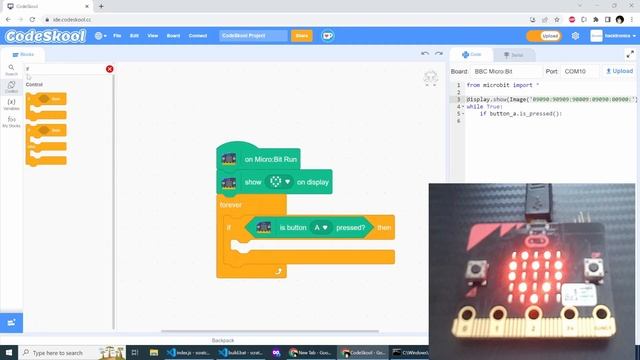Open the View menu

153,36
